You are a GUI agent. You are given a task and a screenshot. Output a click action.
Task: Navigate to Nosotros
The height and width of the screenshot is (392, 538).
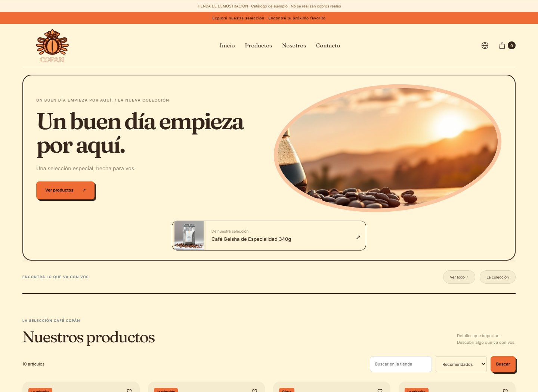coord(294,46)
